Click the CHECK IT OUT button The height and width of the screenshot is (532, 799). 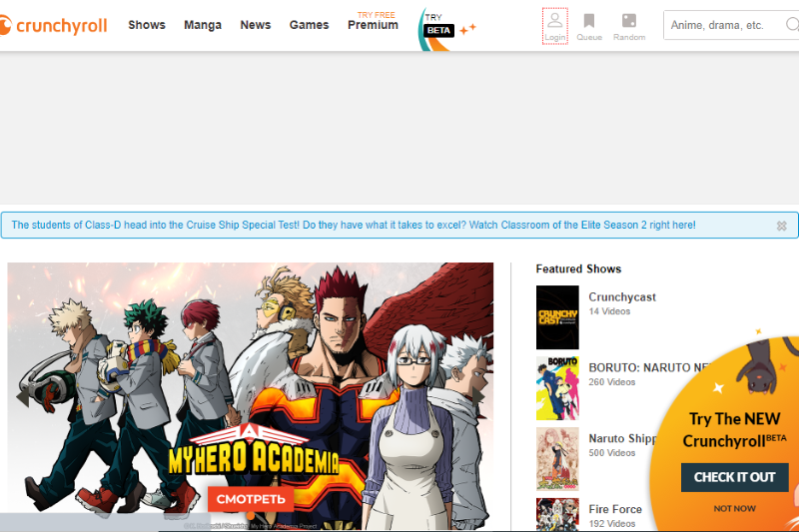735,477
